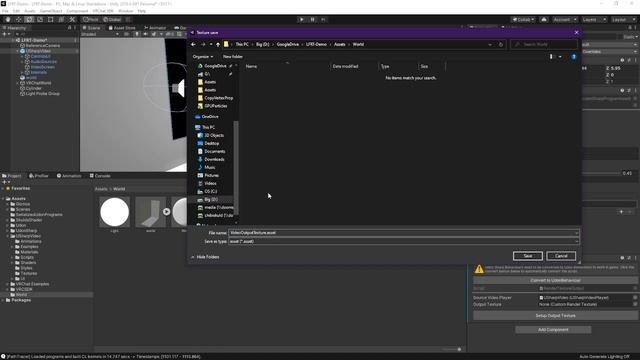Open the cloud services icon
Viewport: 640px width, 360px height.
(x=544, y=20)
